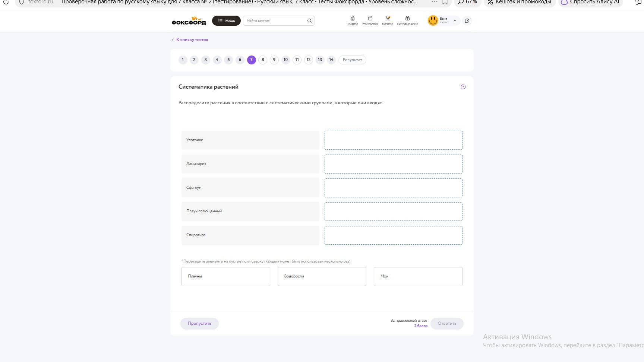Click the question hint icon near Систематика растений
The height and width of the screenshot is (362, 644).
point(463,87)
